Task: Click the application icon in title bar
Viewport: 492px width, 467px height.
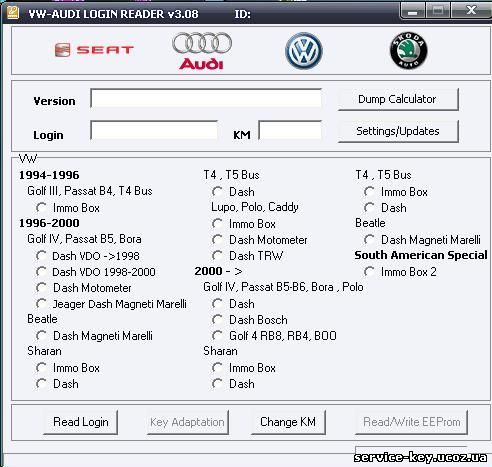Action: coord(13,12)
